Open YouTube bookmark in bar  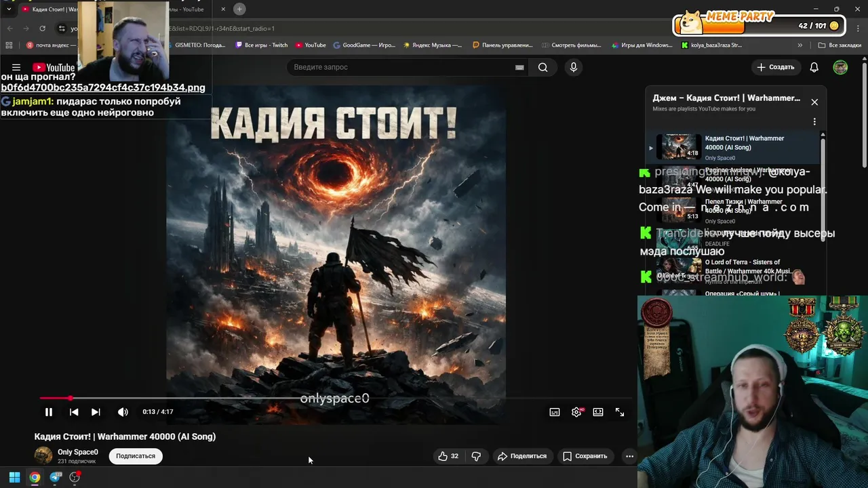pos(311,45)
